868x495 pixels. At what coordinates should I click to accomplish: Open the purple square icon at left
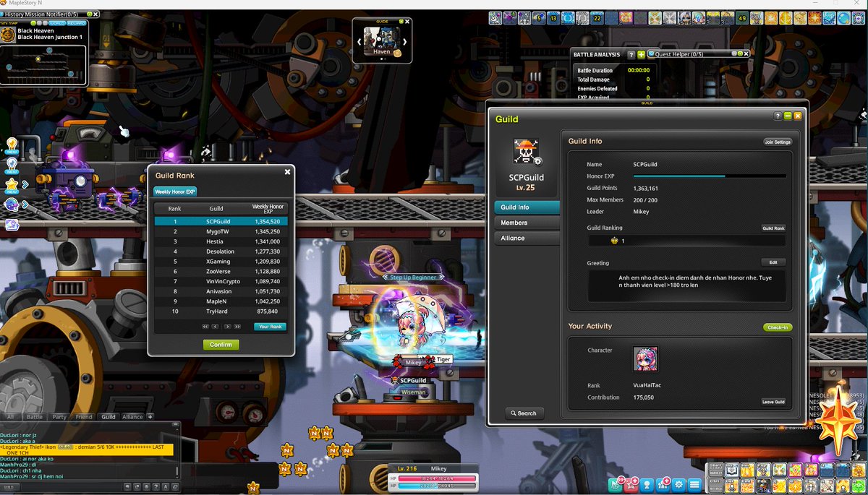pyautogui.click(x=12, y=225)
